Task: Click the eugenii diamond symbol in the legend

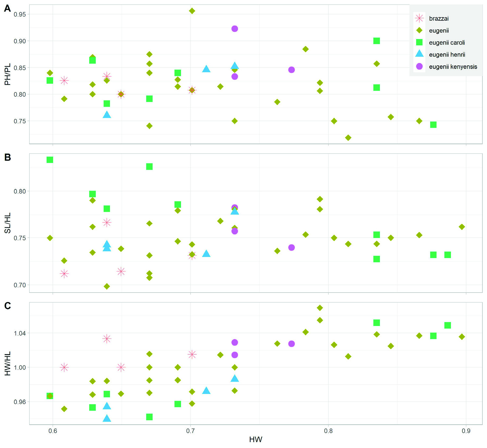Action: point(419,30)
